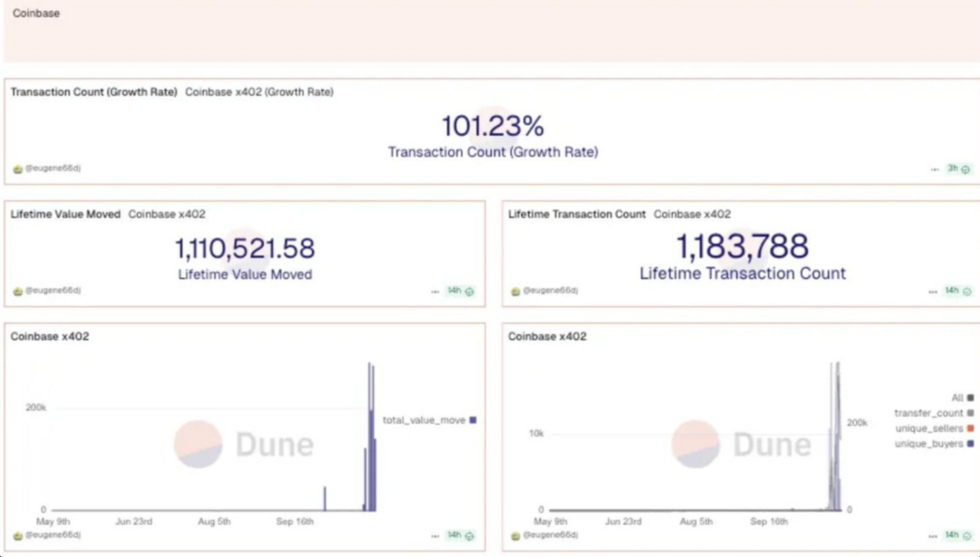Open Coinbase x402 (Growth Rate) query link
The image size is (980, 557).
click(259, 92)
